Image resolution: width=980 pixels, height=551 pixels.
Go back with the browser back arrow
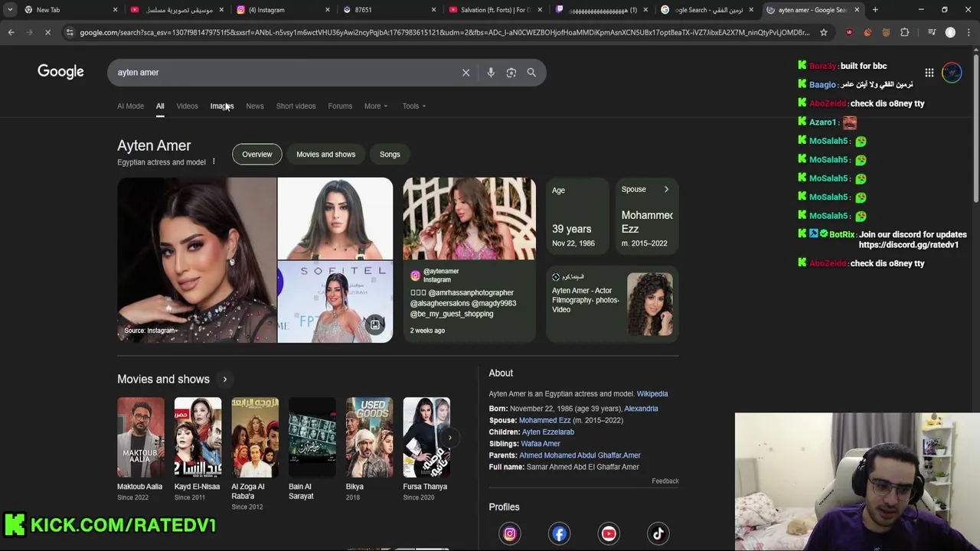(x=11, y=32)
